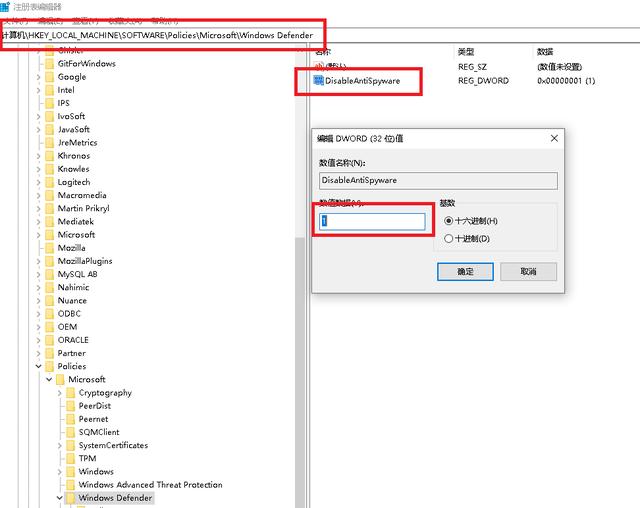Click the value name field DisableAntiSpyware
This screenshot has height=508, width=640.
tap(438, 180)
